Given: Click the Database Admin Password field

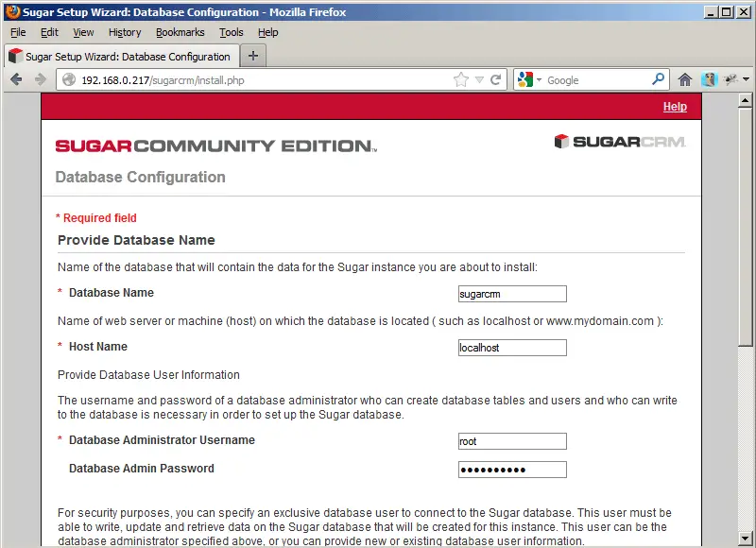Looking at the screenshot, I should coord(511,470).
